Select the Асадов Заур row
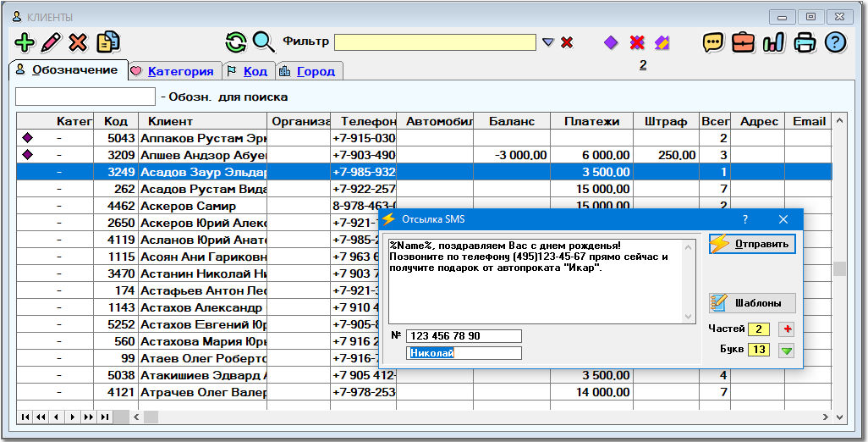Image resolution: width=868 pixels, height=442 pixels. point(424,172)
